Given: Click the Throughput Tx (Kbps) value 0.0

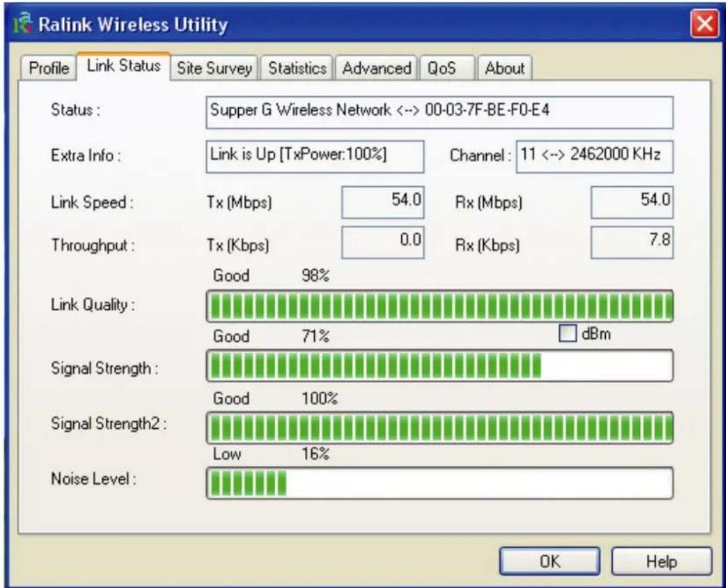Looking at the screenshot, I should coord(383,242).
